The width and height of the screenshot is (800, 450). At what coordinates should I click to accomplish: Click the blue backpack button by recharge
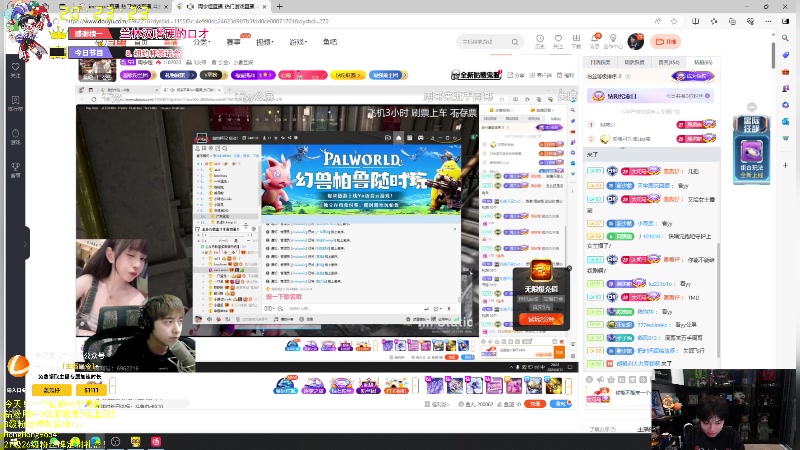click(561, 404)
